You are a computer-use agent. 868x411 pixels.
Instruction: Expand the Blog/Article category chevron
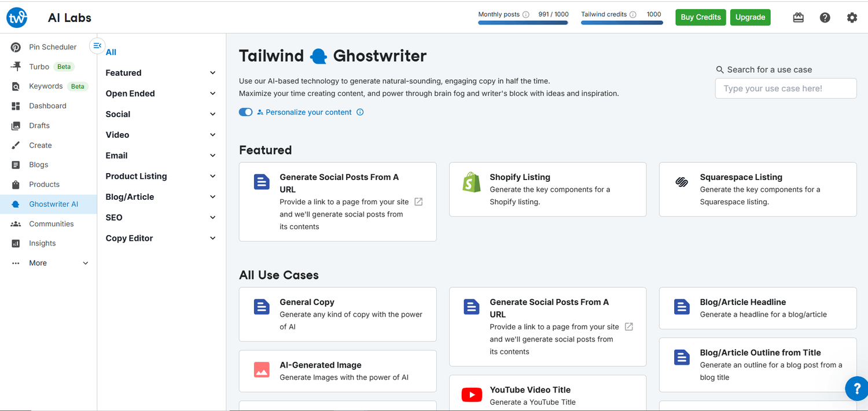coord(213,197)
